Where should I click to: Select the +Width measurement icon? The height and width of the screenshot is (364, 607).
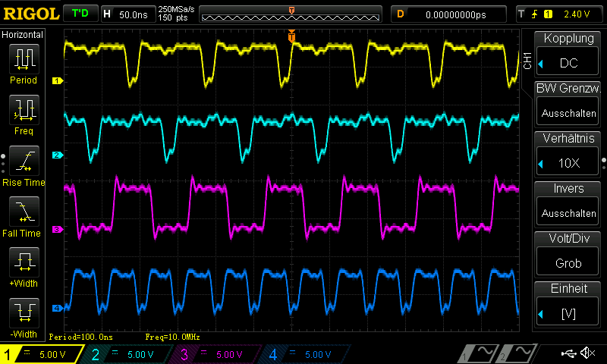point(23,263)
